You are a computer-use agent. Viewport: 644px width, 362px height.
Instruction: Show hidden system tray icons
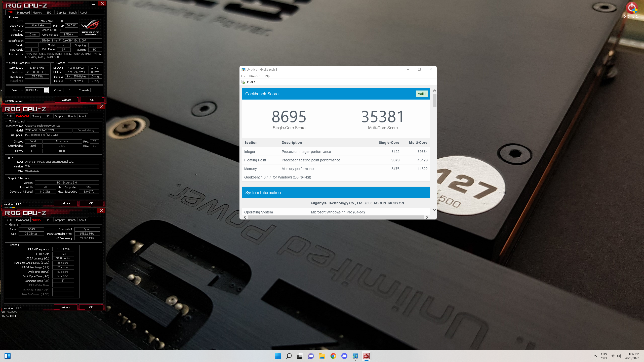(595, 356)
